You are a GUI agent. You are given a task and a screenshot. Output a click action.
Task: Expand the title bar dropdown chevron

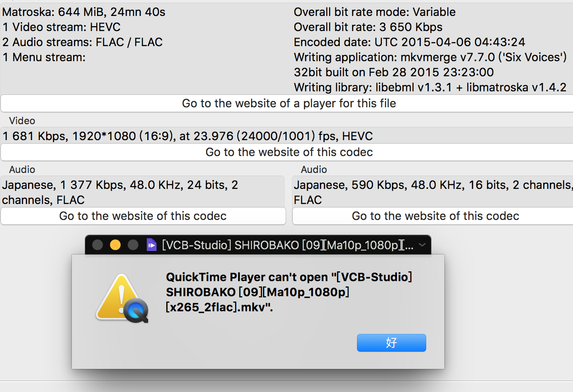422,245
